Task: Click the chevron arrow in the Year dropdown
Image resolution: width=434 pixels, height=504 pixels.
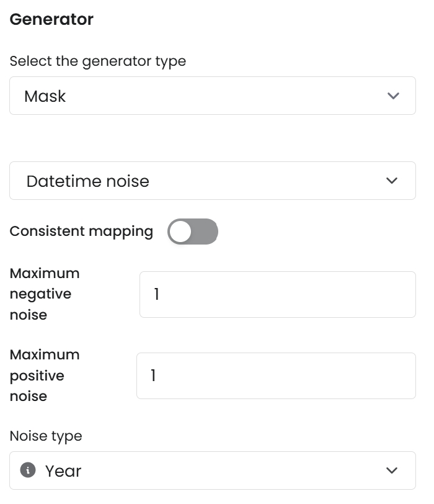Action: (x=391, y=470)
